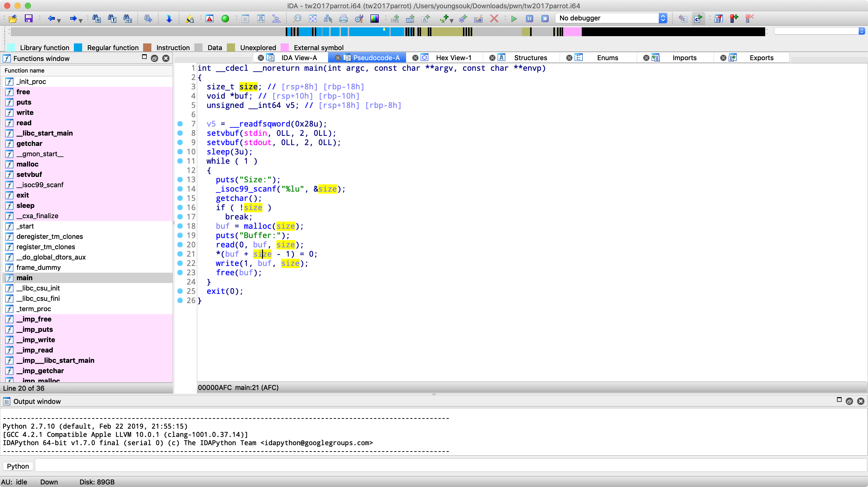
Task: Start process with green play button
Action: click(514, 19)
